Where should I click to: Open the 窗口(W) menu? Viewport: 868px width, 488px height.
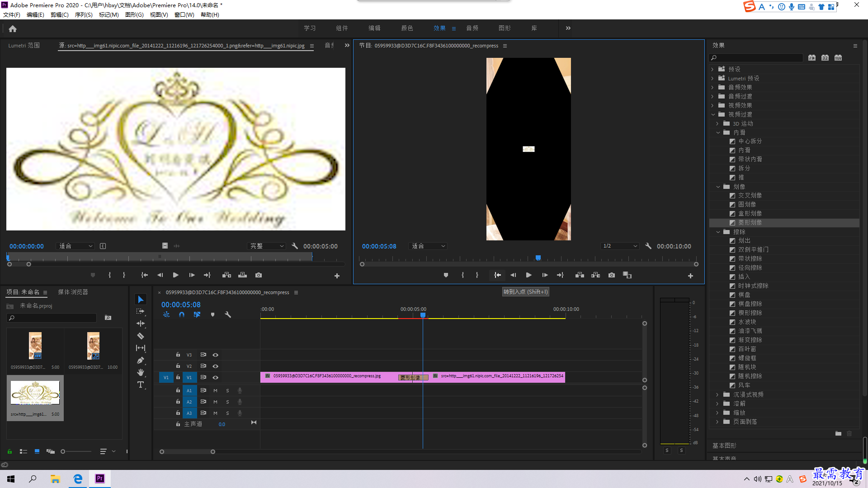coord(184,15)
